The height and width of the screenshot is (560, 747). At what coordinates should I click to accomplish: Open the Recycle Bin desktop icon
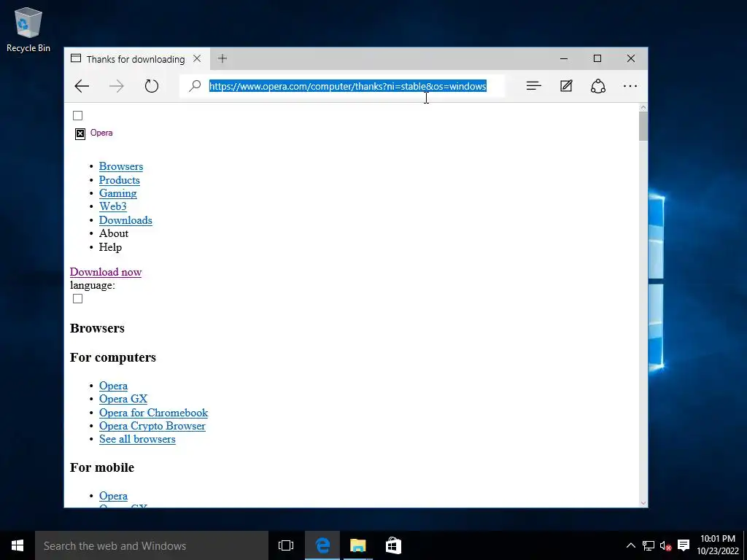point(28,30)
